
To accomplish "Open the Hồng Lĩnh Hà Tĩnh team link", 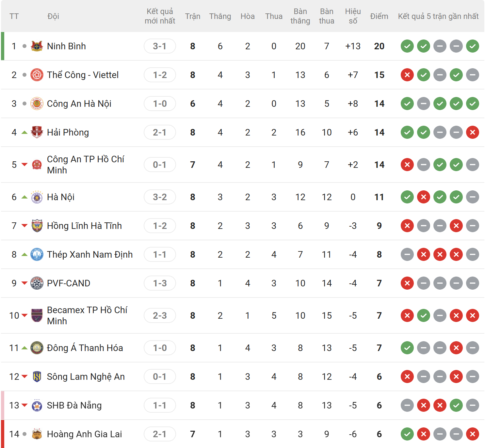I will pyautogui.click(x=84, y=226).
